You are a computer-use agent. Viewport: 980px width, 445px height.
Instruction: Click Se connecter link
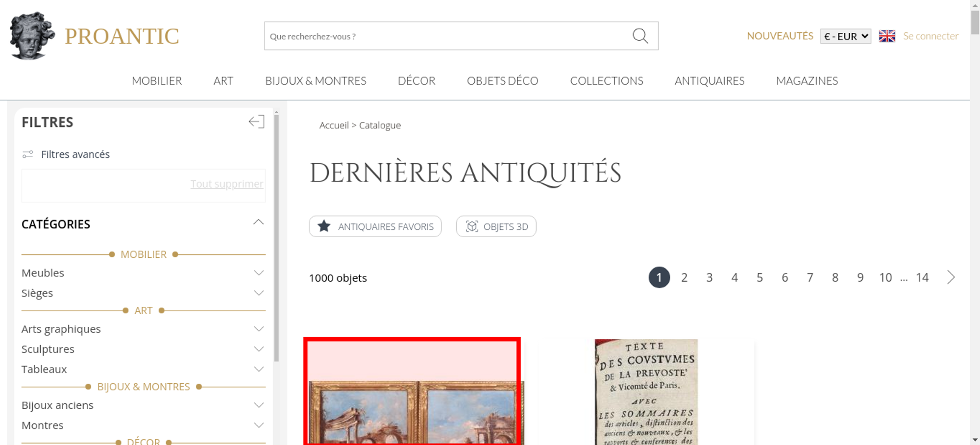coord(931,36)
